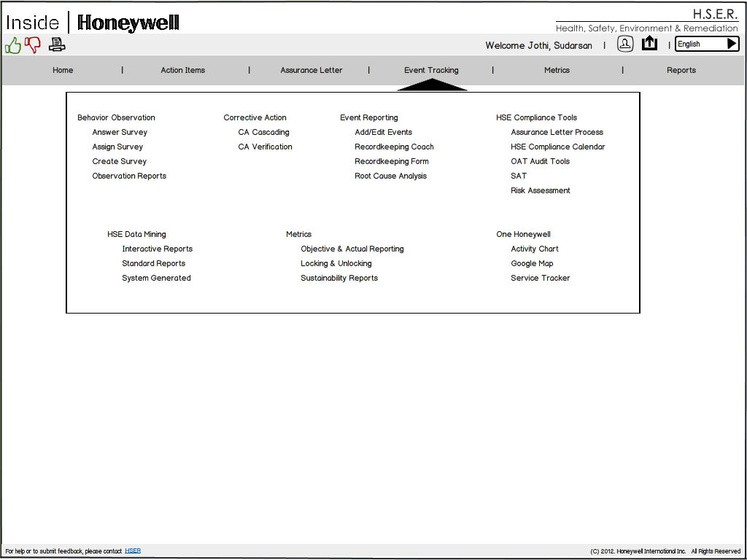Open the English language dropdown
747x560 pixels.
click(706, 44)
